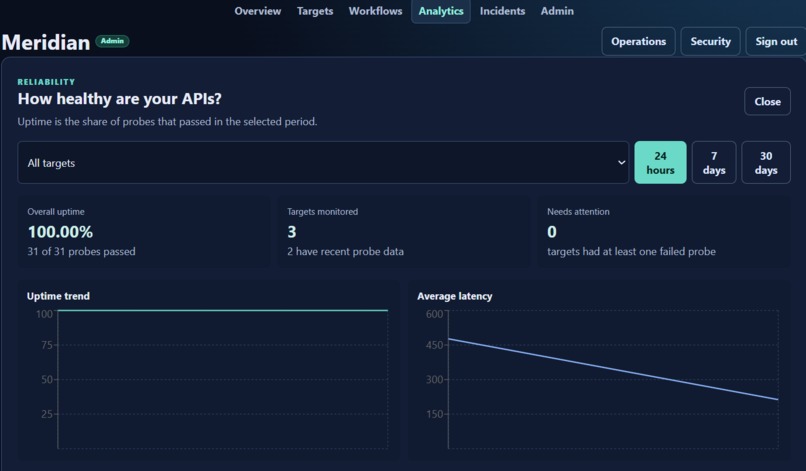This screenshot has width=806, height=471.
Task: Click the 100 axis label on uptime chart
Action: pos(44,314)
